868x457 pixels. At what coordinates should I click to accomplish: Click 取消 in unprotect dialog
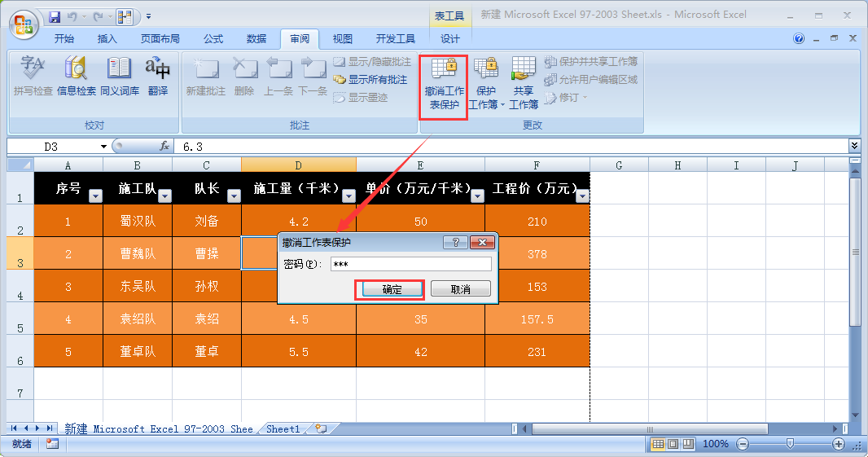(461, 289)
